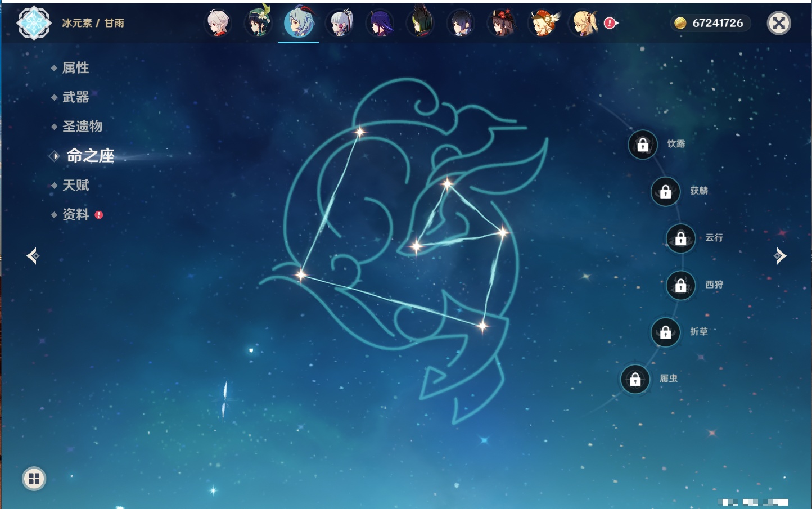Viewport: 812px width, 509px height.
Task: Select the green-hat character with white flower avatar
Action: (258, 23)
